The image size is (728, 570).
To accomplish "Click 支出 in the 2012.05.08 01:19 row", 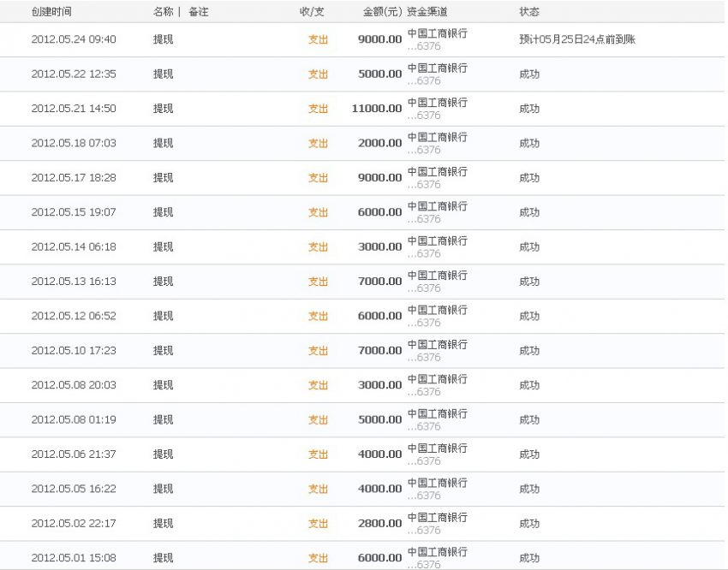I will pyautogui.click(x=318, y=419).
